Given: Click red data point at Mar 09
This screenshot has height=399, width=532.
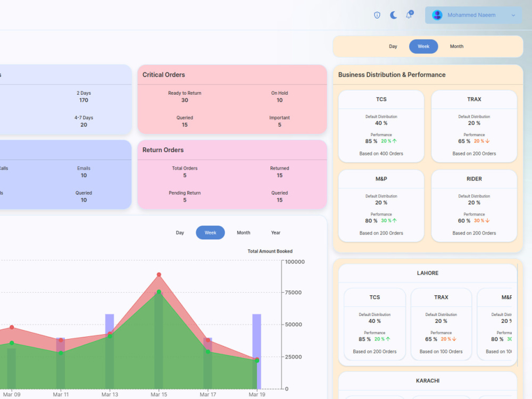Looking at the screenshot, I should [x=12, y=327].
